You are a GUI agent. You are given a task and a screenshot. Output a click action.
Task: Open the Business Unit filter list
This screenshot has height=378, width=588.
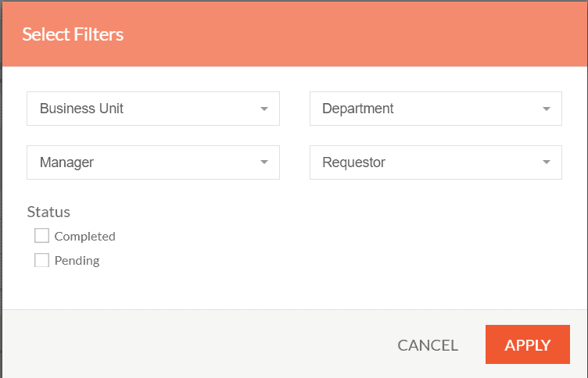point(153,109)
